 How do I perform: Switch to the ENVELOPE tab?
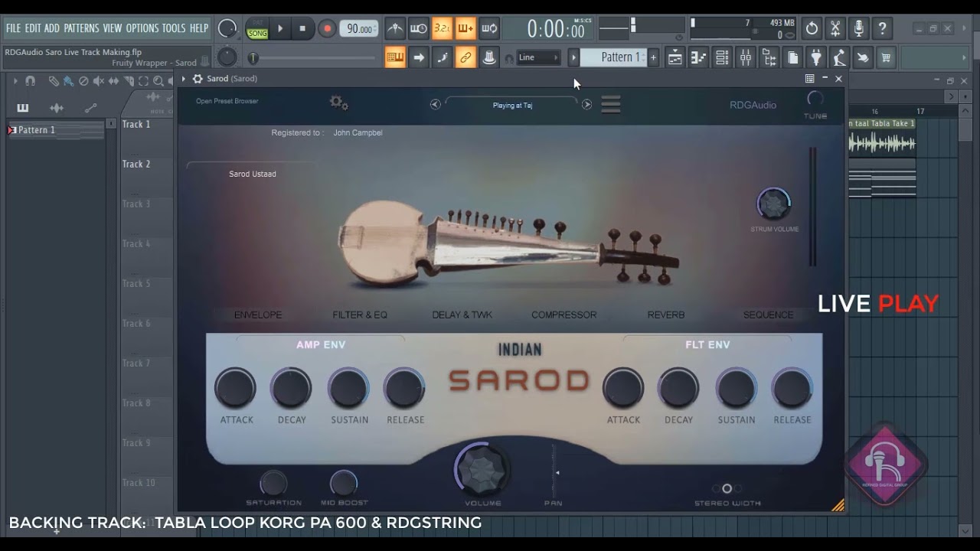click(258, 315)
